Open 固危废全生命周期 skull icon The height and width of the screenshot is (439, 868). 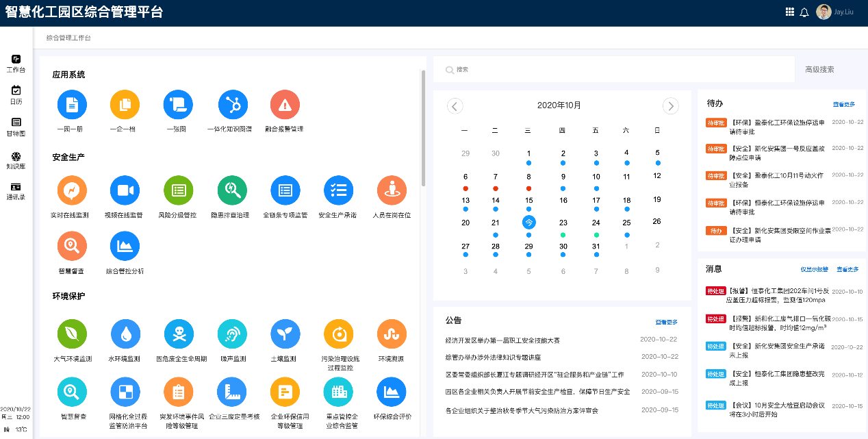(179, 334)
